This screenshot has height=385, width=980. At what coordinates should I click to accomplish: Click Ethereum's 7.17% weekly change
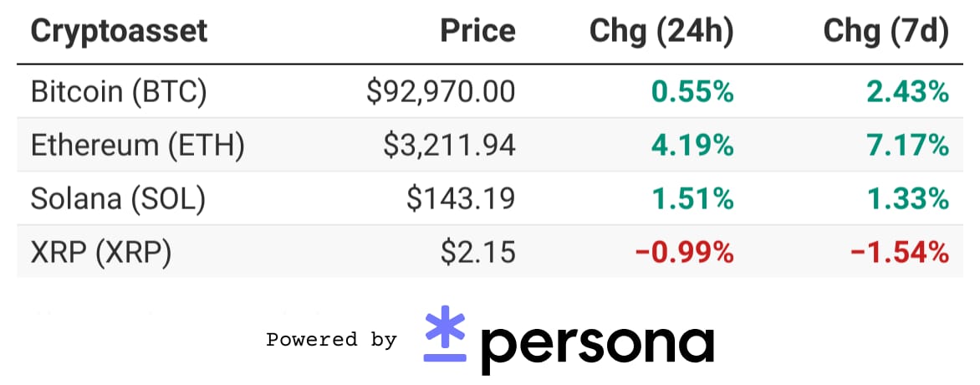pos(908,146)
